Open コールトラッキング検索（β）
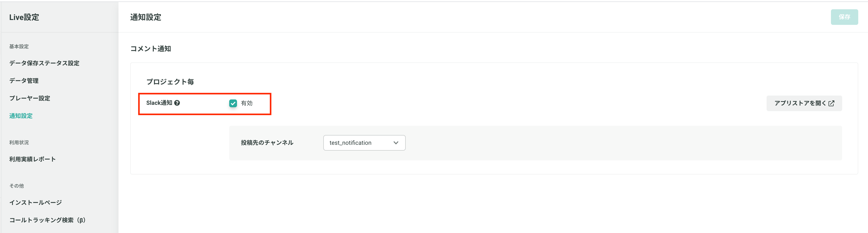The width and height of the screenshot is (868, 233). pos(48,220)
